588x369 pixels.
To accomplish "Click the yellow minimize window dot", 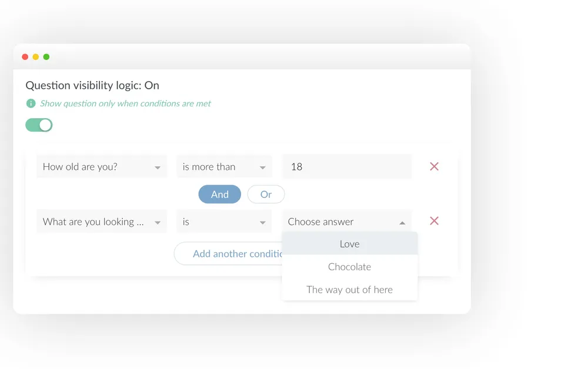I will (x=36, y=57).
